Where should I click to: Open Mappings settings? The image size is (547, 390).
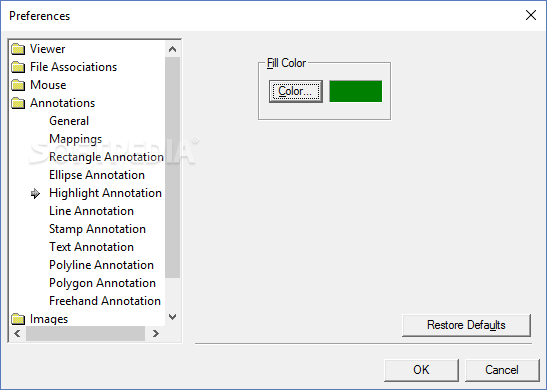pos(76,139)
